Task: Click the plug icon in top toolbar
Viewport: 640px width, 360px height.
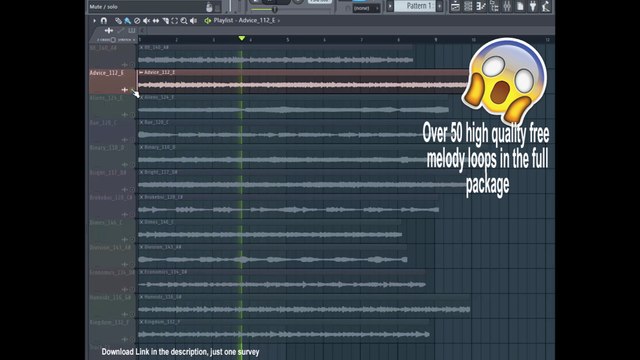Action: click(x=533, y=6)
